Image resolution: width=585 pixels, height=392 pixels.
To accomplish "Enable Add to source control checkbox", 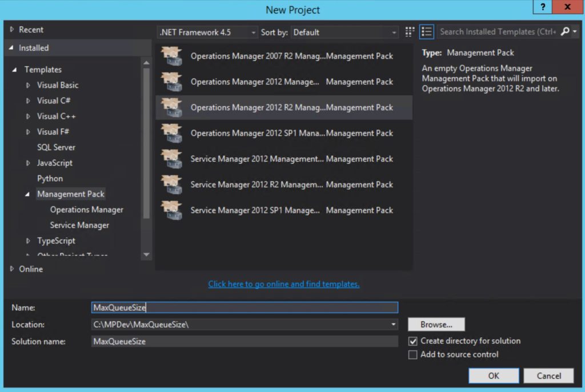I will 412,355.
